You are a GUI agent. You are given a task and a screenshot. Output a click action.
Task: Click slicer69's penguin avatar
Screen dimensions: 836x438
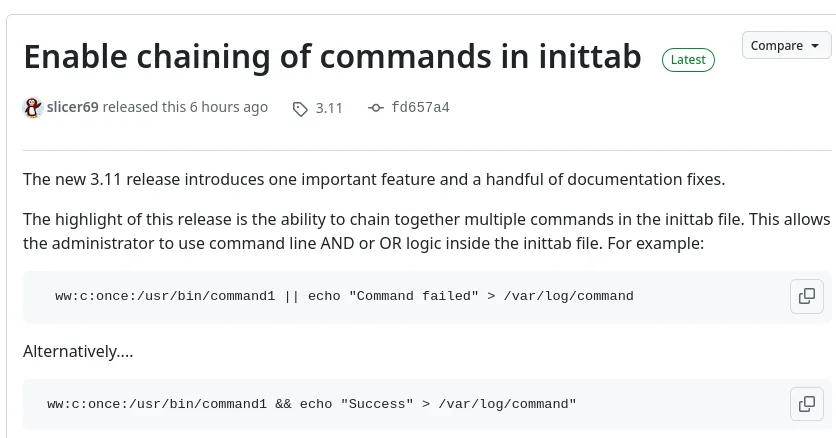pyautogui.click(x=33, y=108)
